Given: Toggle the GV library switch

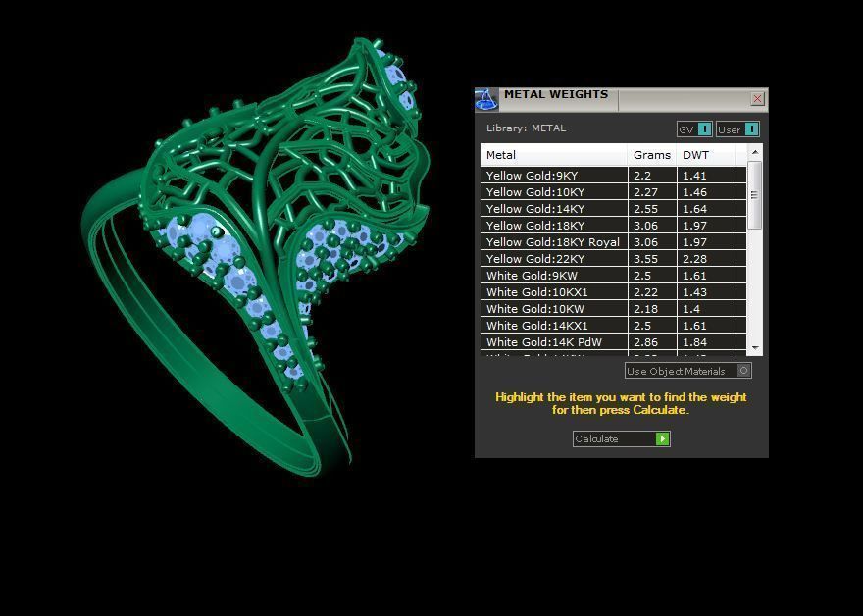Looking at the screenshot, I should tap(694, 129).
